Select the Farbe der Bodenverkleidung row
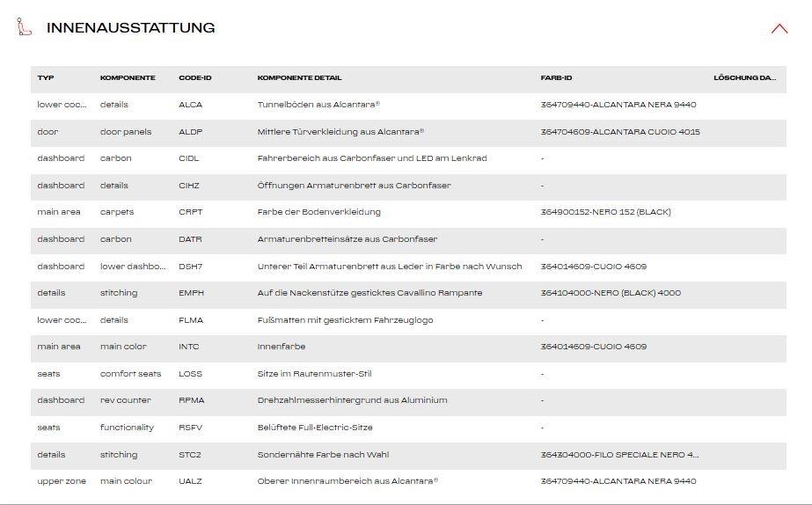The image size is (812, 505). click(318, 212)
